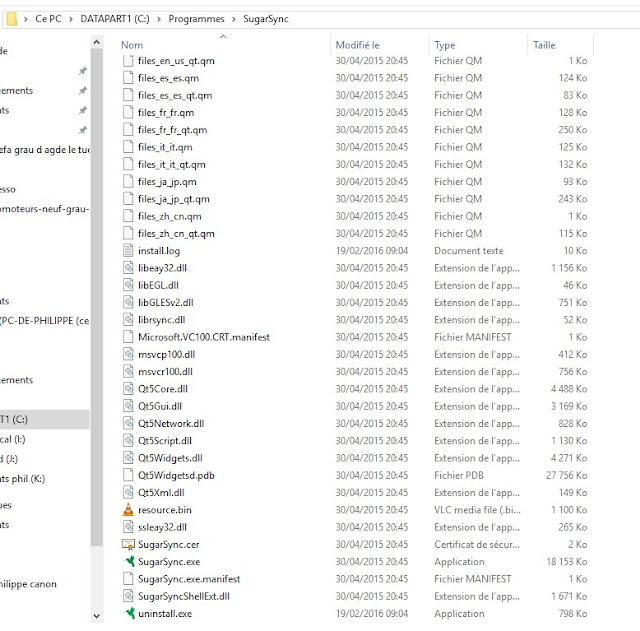Open the 'grau d agde' navigation pane item
Image resolution: width=640 pixels, height=631 pixels.
(44, 150)
